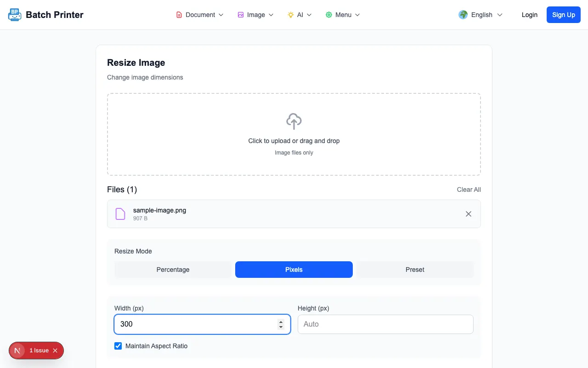
Task: Expand the Menu dropdown
Action: pos(343,15)
